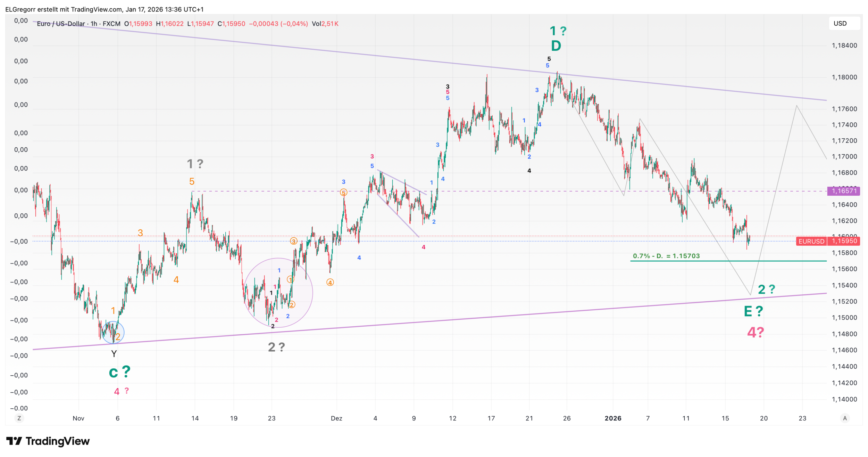Click the 2026 date on time axis
868x457 pixels.
point(613,418)
